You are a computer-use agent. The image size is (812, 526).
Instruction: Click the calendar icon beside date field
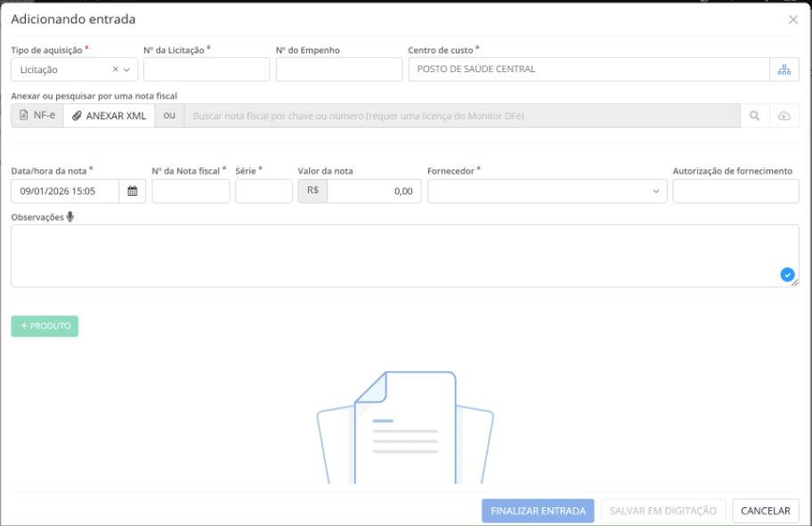point(133,191)
